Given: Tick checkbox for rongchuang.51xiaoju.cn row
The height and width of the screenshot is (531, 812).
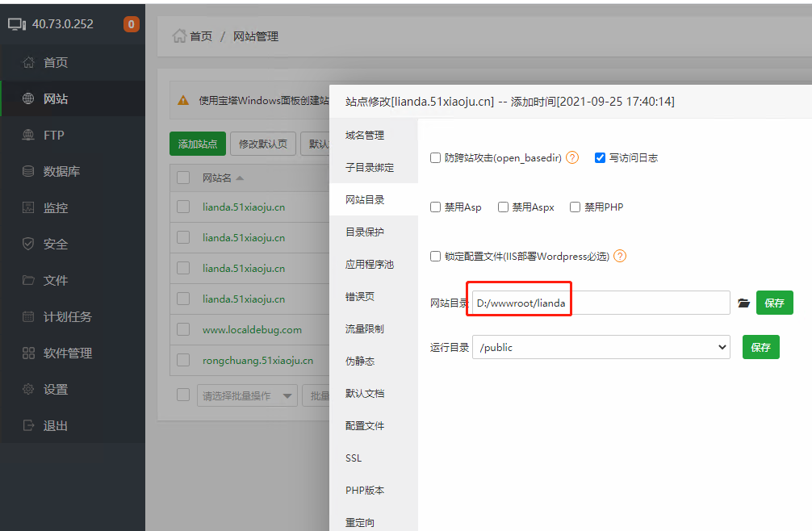Looking at the screenshot, I should click(x=183, y=360).
